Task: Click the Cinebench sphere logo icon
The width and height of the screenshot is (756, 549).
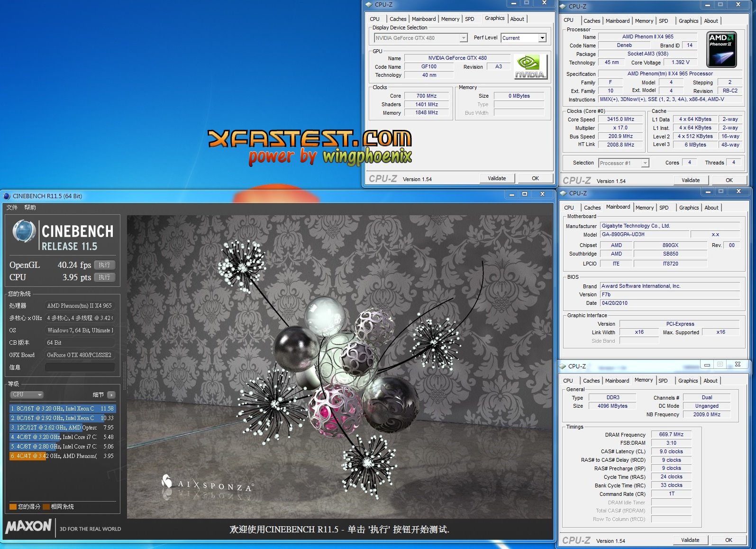Action: tap(24, 232)
